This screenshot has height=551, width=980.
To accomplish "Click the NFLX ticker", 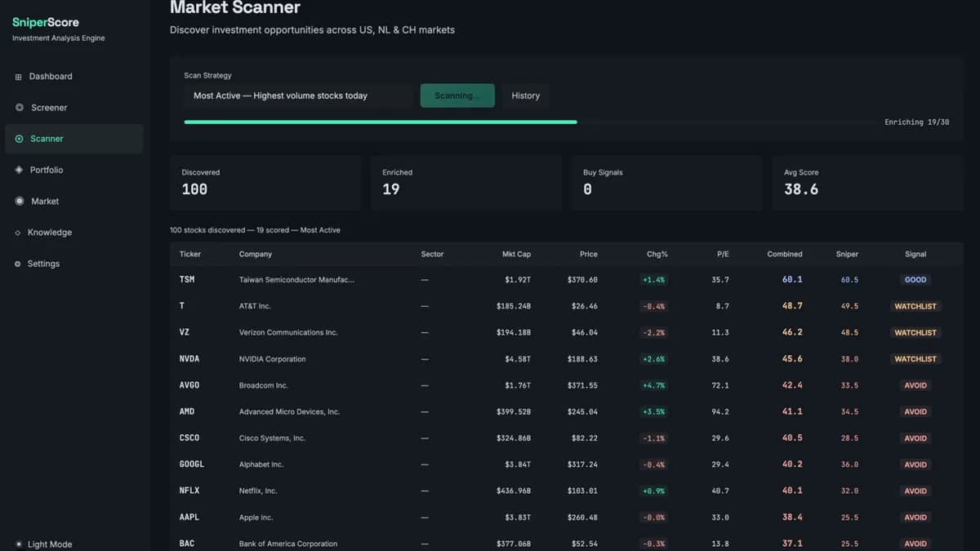I will pyautogui.click(x=189, y=491).
